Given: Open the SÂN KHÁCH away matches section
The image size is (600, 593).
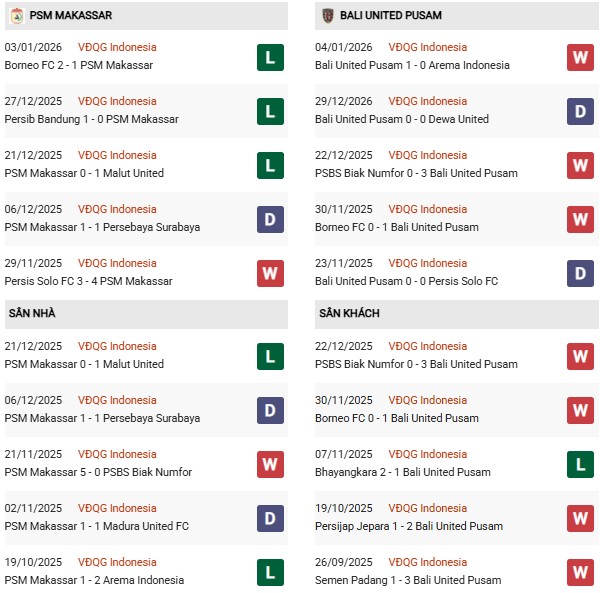Looking at the screenshot, I should coord(350,314).
